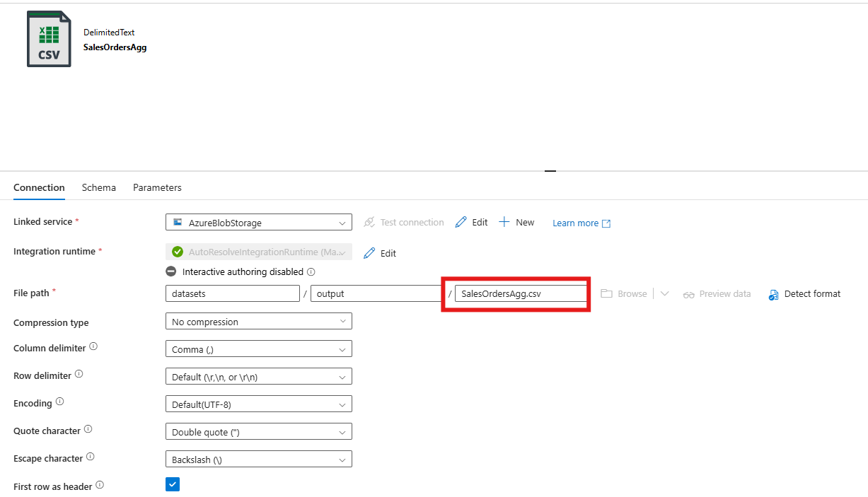868x497 pixels.
Task: Click the SalesOrdersAgg dataset name
Action: coord(115,47)
